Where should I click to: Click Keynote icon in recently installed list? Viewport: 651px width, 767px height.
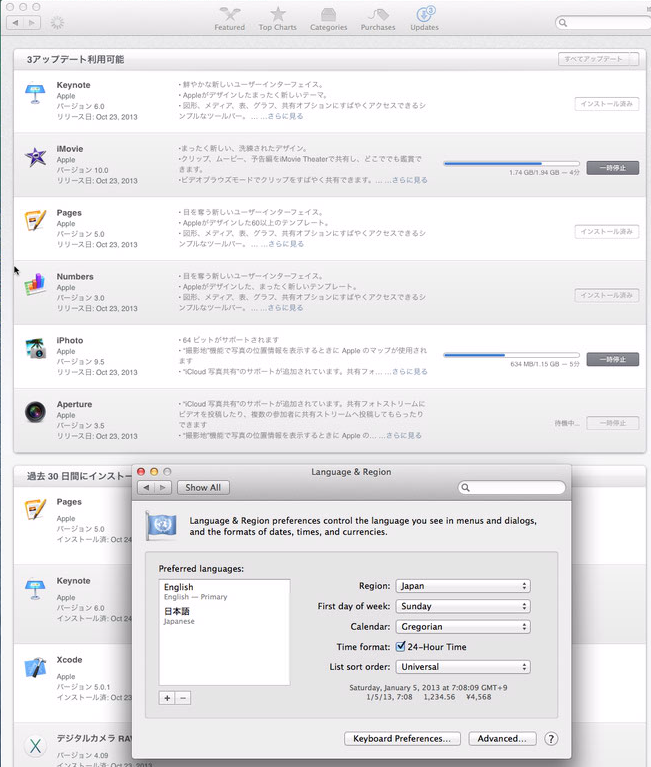click(35, 589)
